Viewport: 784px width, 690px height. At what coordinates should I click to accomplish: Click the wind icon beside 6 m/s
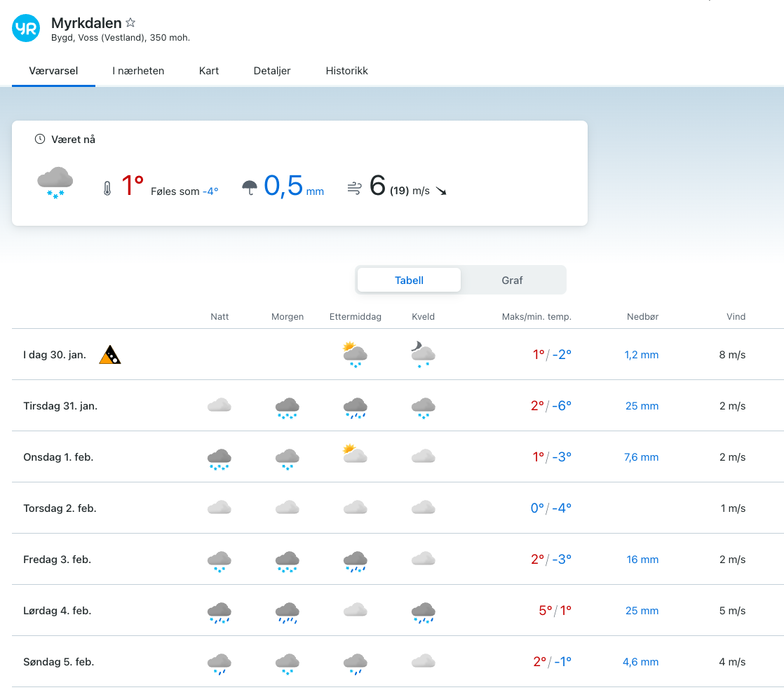pyautogui.click(x=354, y=188)
